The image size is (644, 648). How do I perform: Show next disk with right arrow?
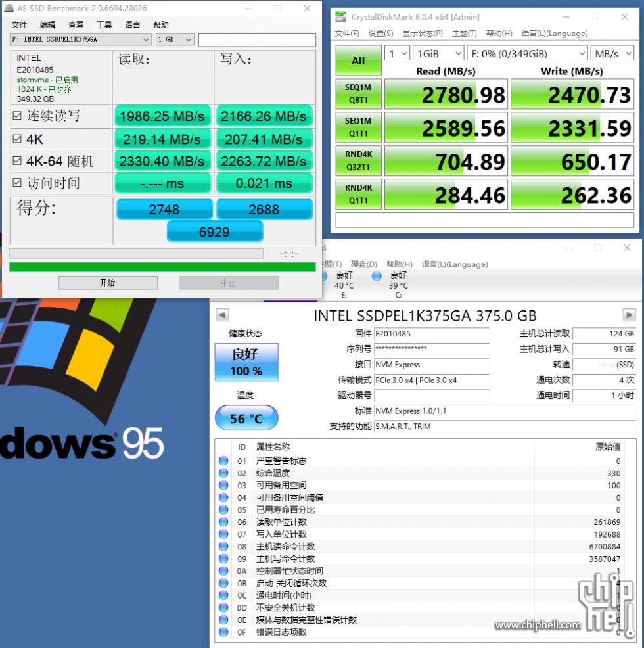(x=629, y=315)
